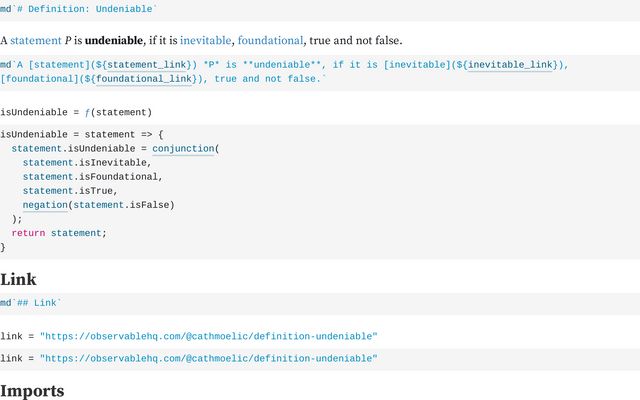Click the 'isUndeniable = statement => {' code line

click(x=82, y=135)
